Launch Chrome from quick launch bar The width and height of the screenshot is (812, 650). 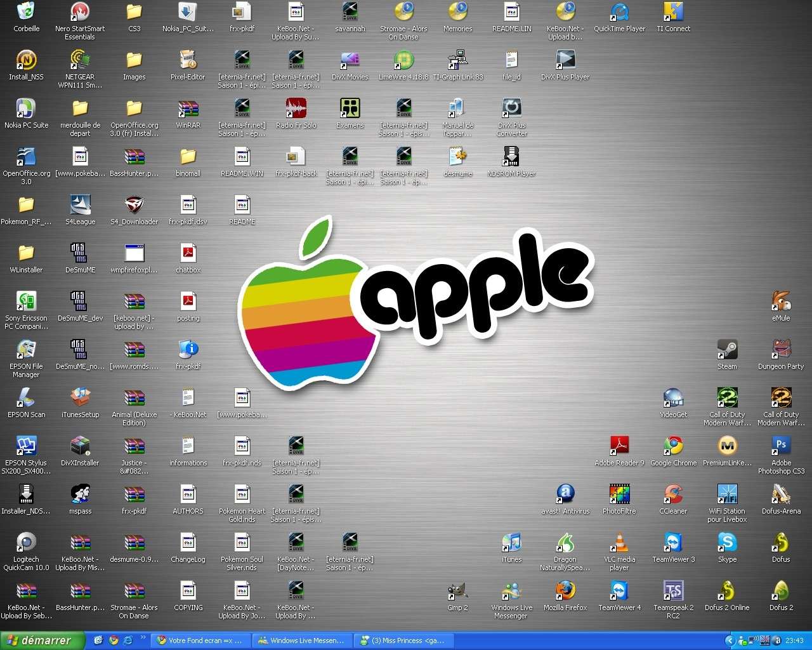[x=114, y=640]
